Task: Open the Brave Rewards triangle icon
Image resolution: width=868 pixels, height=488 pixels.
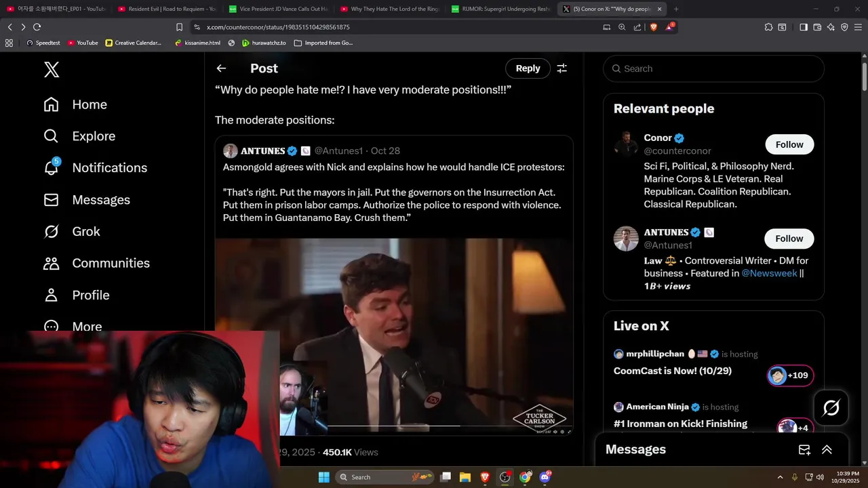Action: (x=670, y=27)
